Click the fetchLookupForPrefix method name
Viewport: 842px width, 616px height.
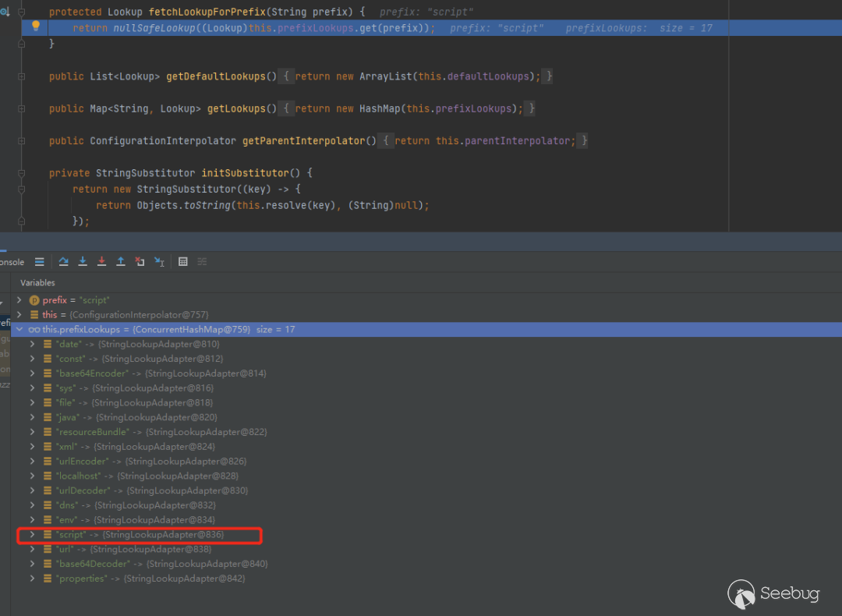pyautogui.click(x=207, y=12)
